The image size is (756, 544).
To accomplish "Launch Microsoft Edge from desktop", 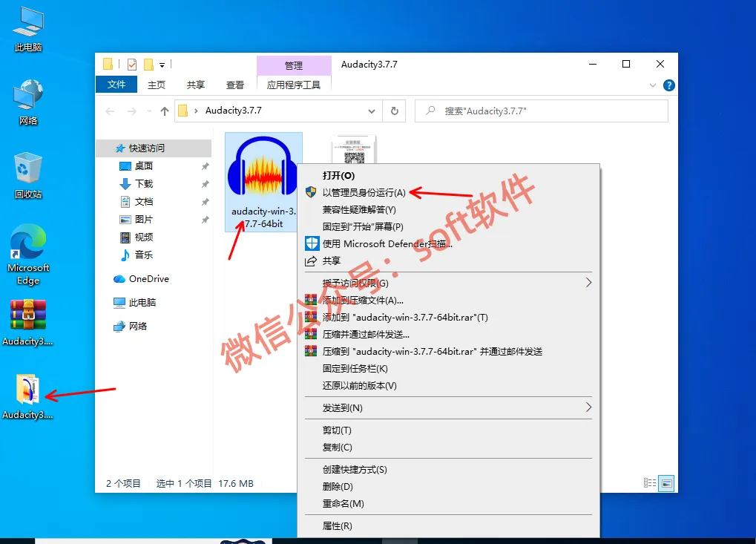I will click(28, 254).
